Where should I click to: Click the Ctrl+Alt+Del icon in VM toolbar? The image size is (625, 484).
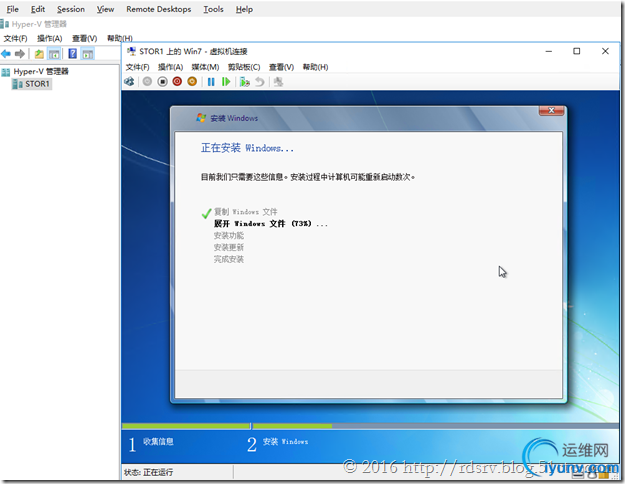coord(129,82)
